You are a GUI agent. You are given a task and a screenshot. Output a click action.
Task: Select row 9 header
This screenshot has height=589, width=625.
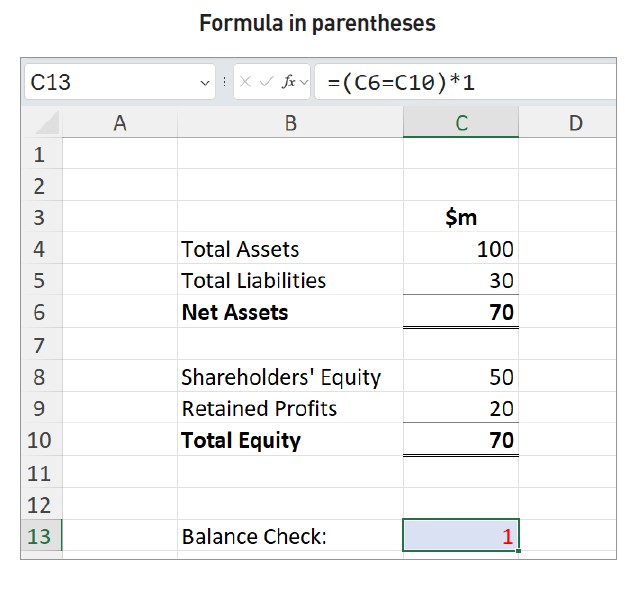41,407
